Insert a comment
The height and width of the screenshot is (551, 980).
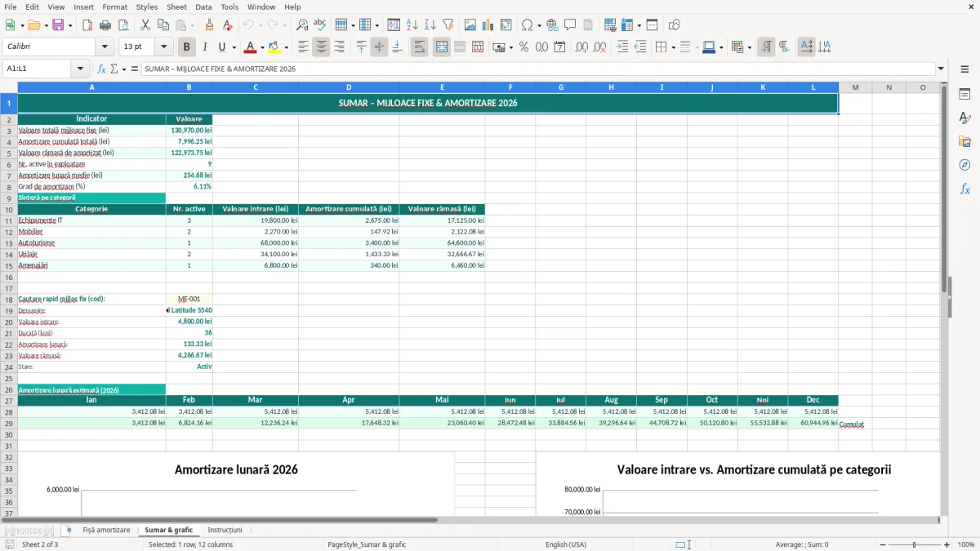[x=571, y=25]
